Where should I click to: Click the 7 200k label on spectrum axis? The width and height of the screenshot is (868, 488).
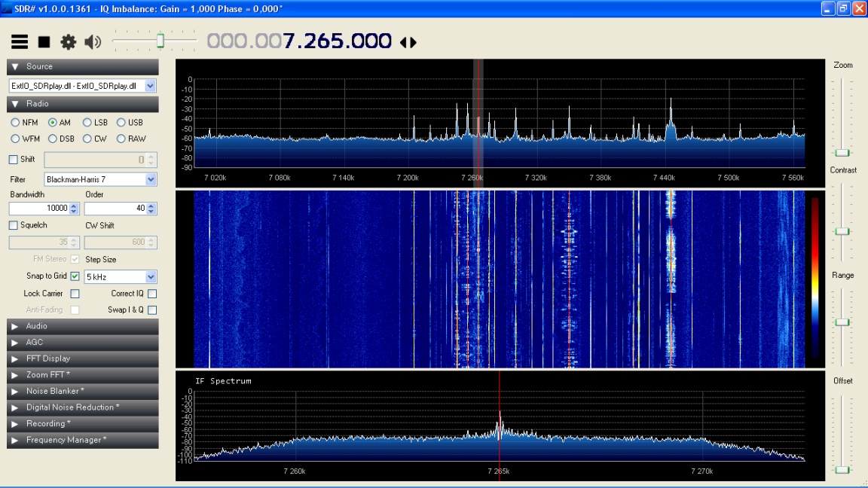(408, 178)
